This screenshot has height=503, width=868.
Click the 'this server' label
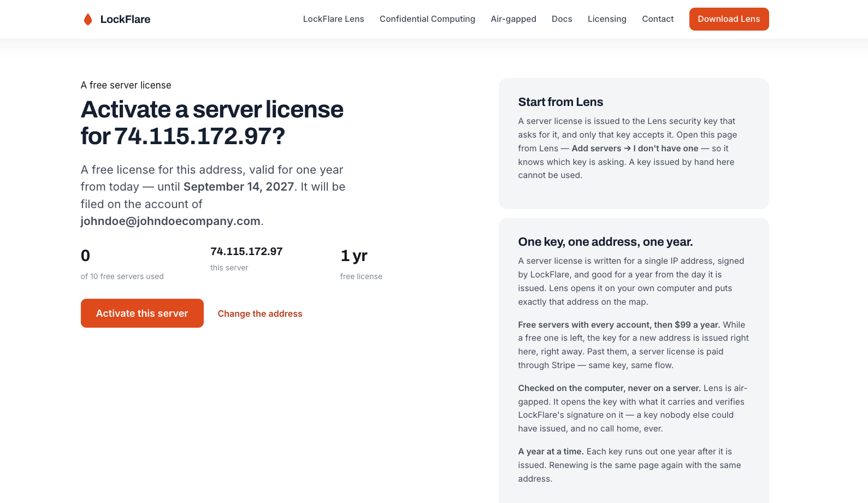pyautogui.click(x=229, y=268)
